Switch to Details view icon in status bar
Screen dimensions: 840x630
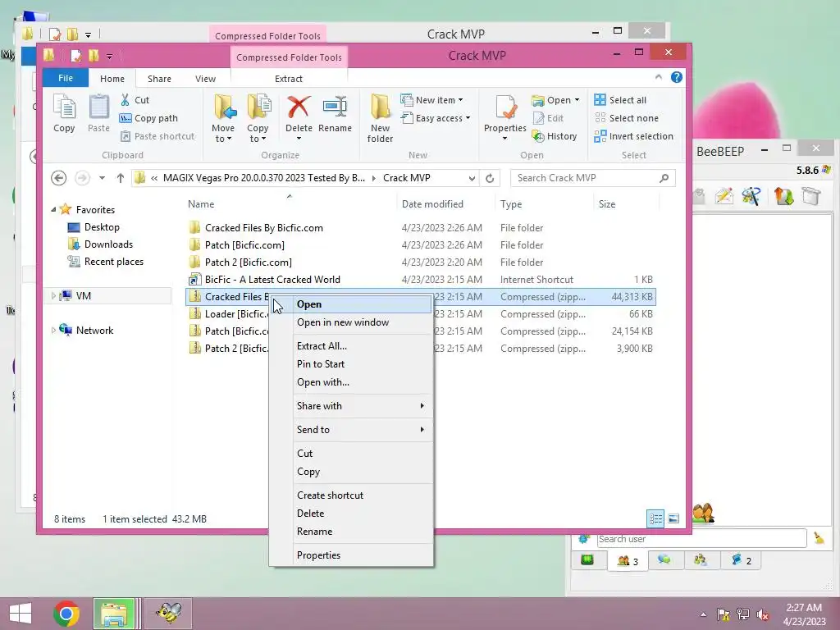[x=655, y=518]
